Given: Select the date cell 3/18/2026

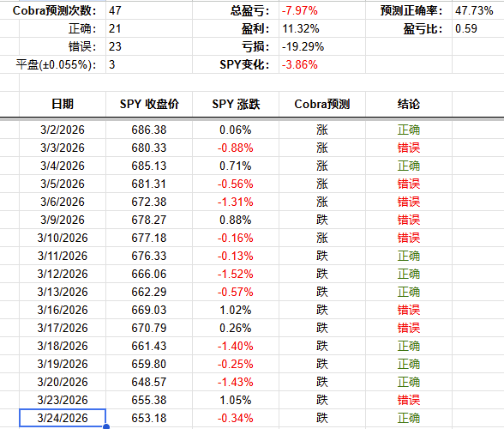Looking at the screenshot, I should pyautogui.click(x=63, y=346).
